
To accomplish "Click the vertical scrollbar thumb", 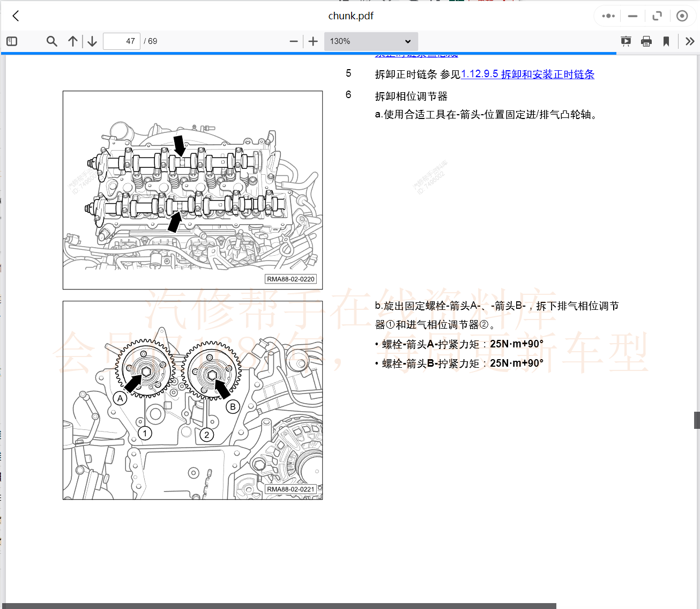I will (696, 420).
